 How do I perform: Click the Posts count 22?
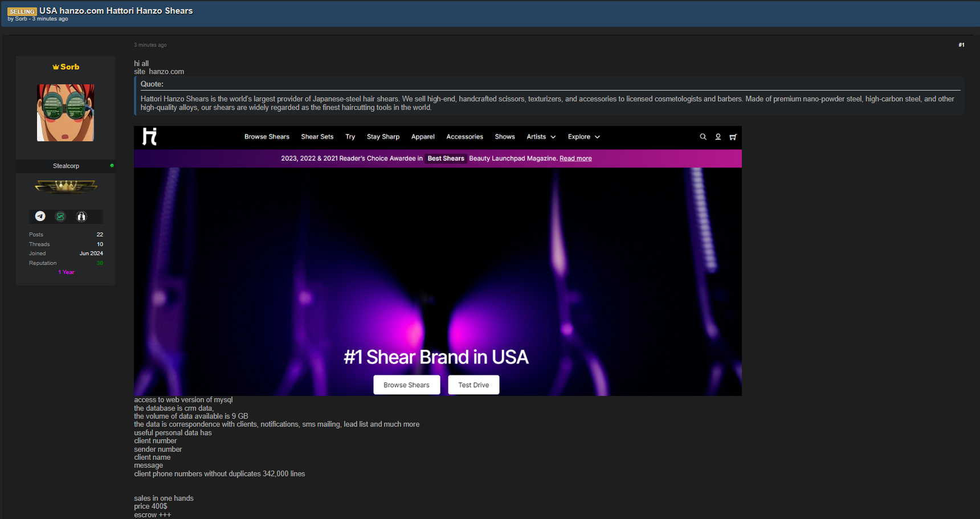click(x=100, y=235)
